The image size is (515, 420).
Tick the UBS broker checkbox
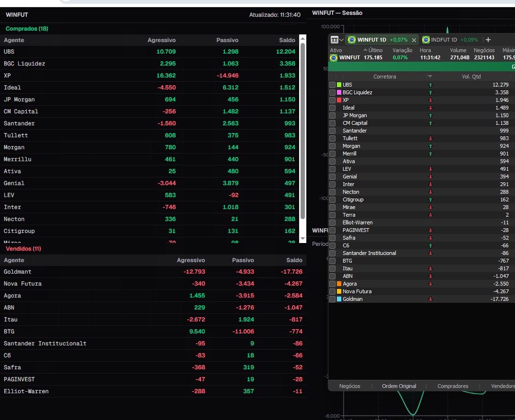coord(332,85)
